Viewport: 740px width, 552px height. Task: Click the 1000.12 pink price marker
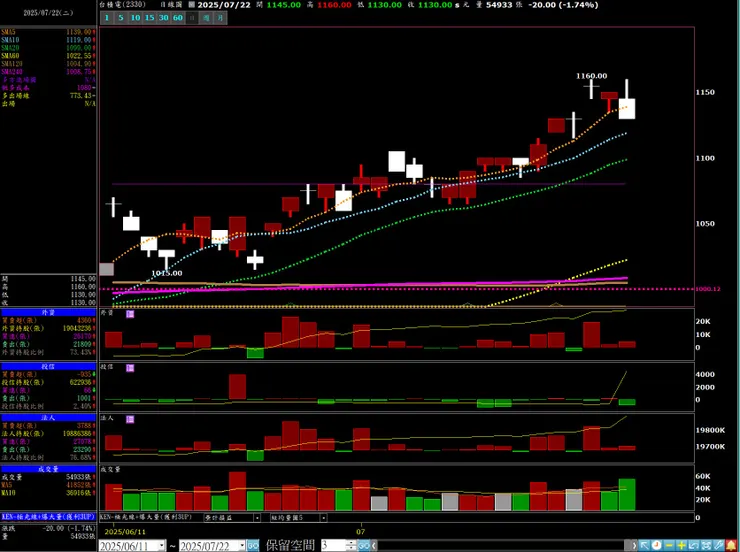pyautogui.click(x=707, y=289)
